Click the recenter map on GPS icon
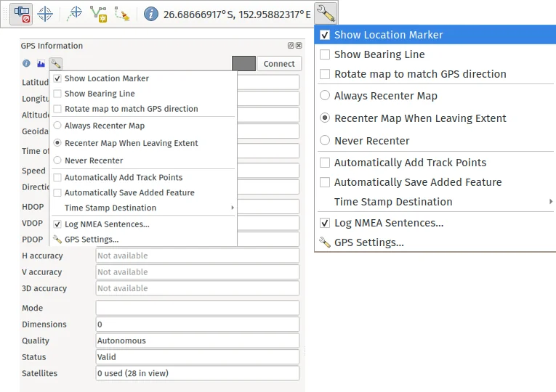Viewport: 556px width, 392px height. [45, 14]
